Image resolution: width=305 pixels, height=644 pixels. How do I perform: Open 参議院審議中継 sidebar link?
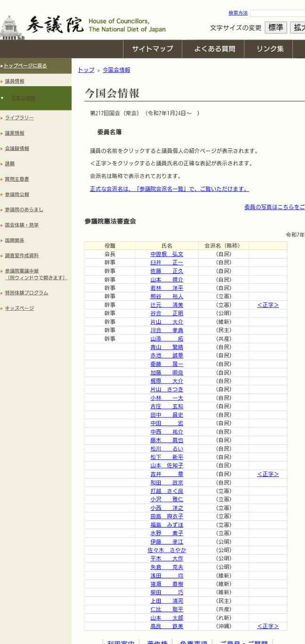[x=36, y=274]
